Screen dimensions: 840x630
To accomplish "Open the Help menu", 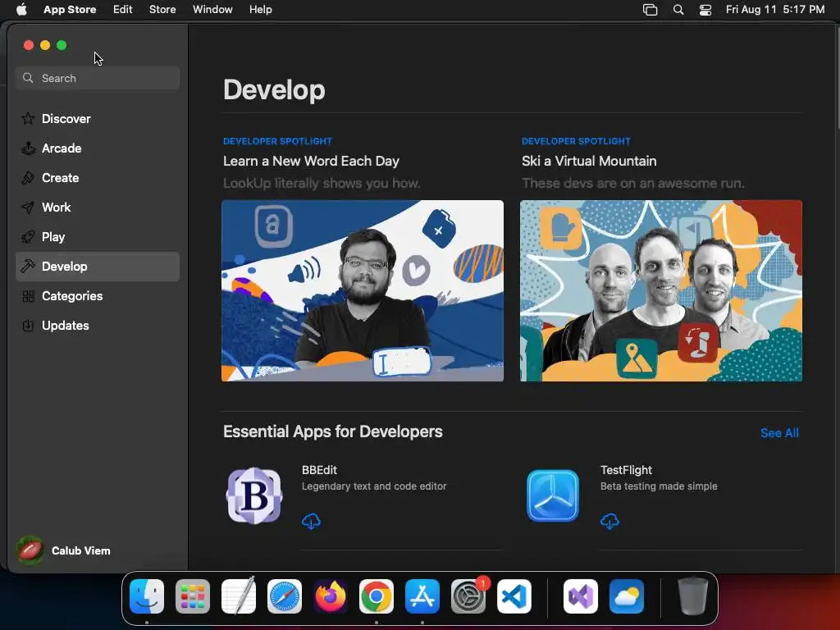I will tap(260, 10).
